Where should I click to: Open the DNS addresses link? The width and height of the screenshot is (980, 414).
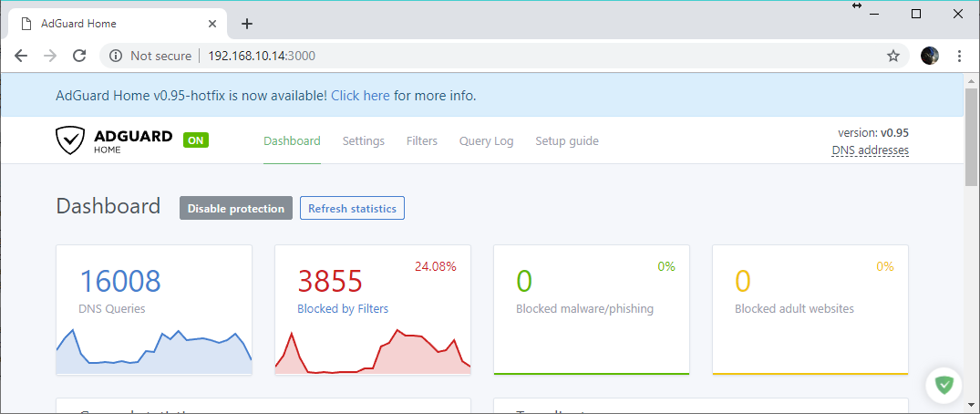pos(870,150)
